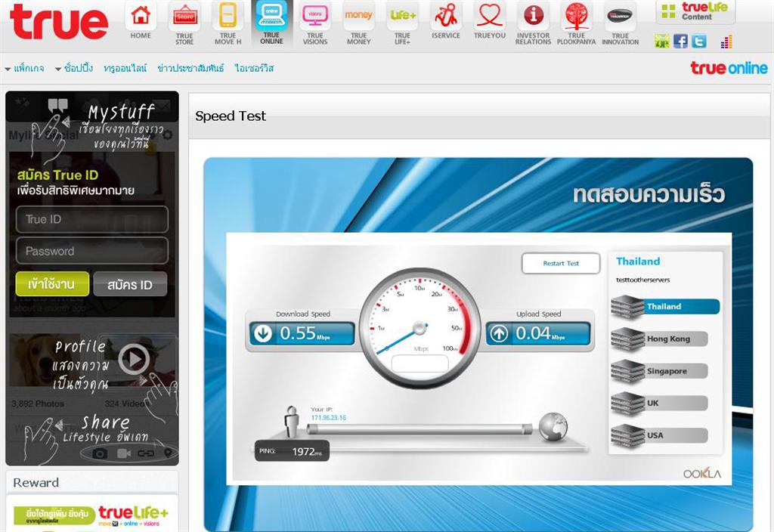774x532 pixels.
Task: Select the USA server
Action: 660,435
